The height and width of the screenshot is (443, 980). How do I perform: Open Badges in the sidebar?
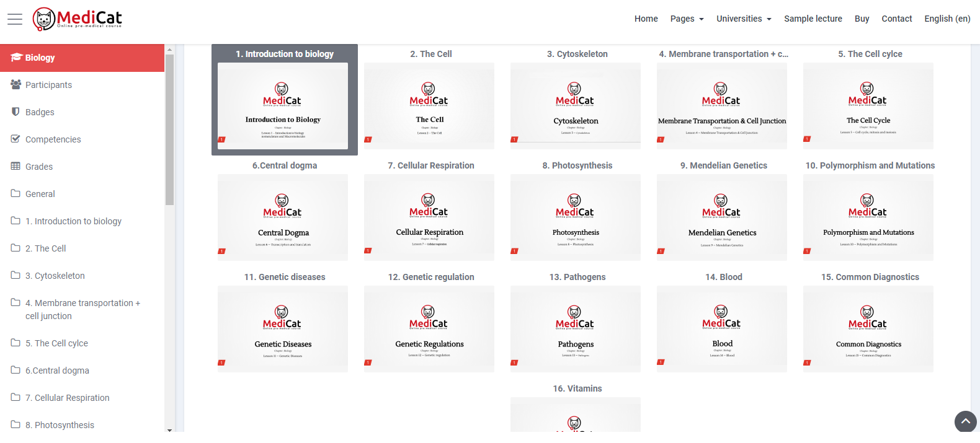click(x=82, y=112)
